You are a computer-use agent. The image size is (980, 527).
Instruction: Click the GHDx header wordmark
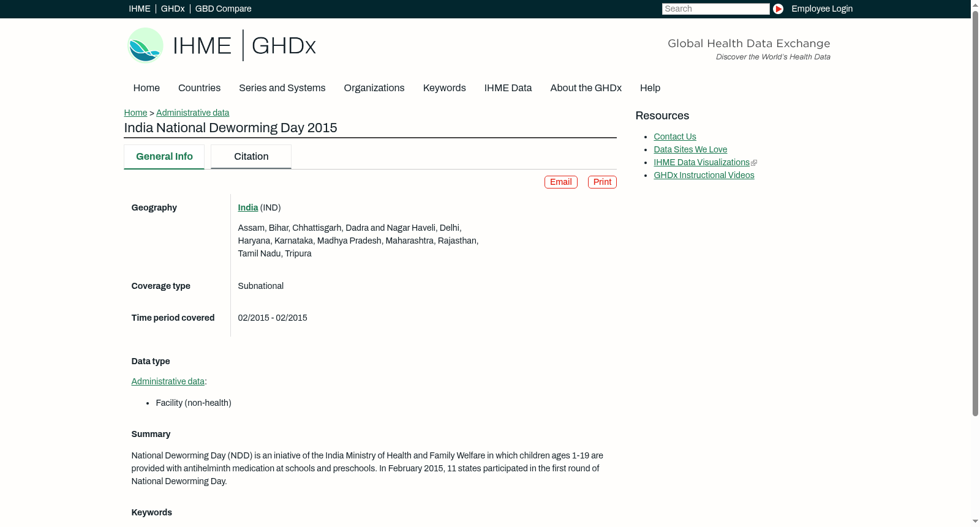[x=284, y=46]
